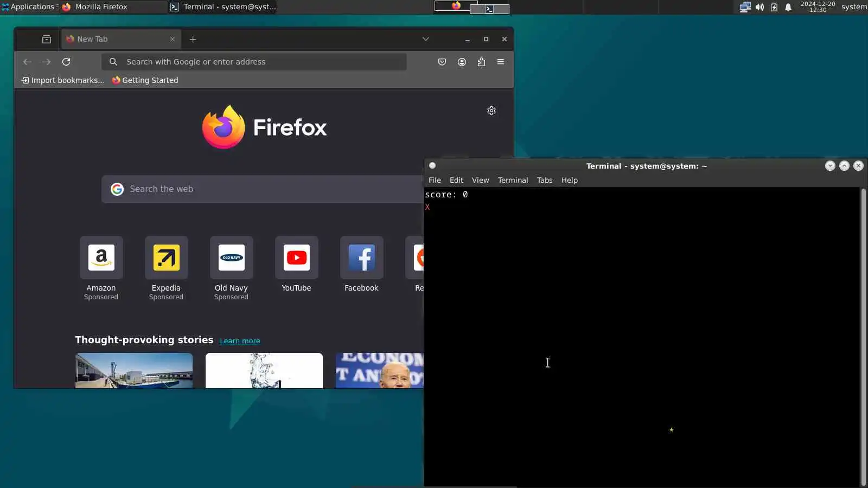
Task: Open the Terminal window menu dot in titlebar
Action: click(432, 166)
